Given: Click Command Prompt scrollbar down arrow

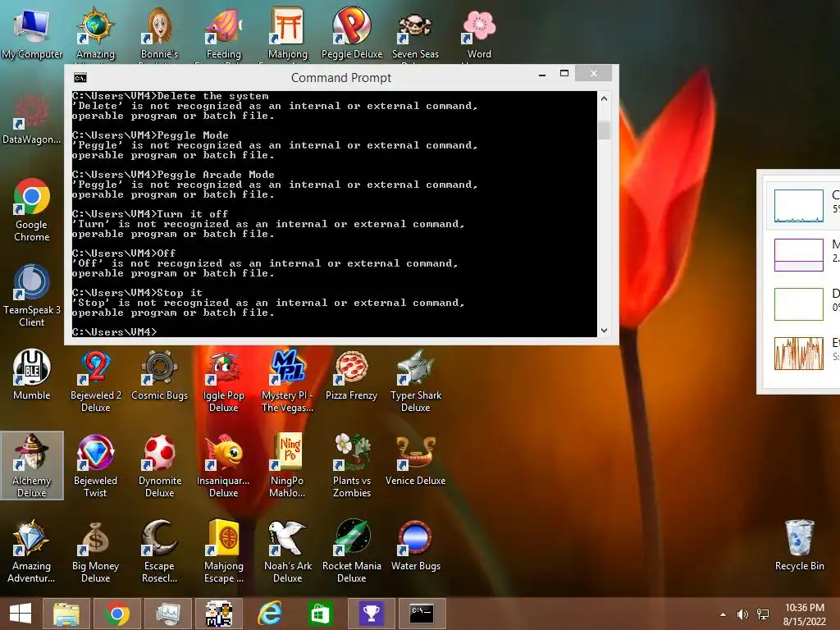Looking at the screenshot, I should click(604, 331).
